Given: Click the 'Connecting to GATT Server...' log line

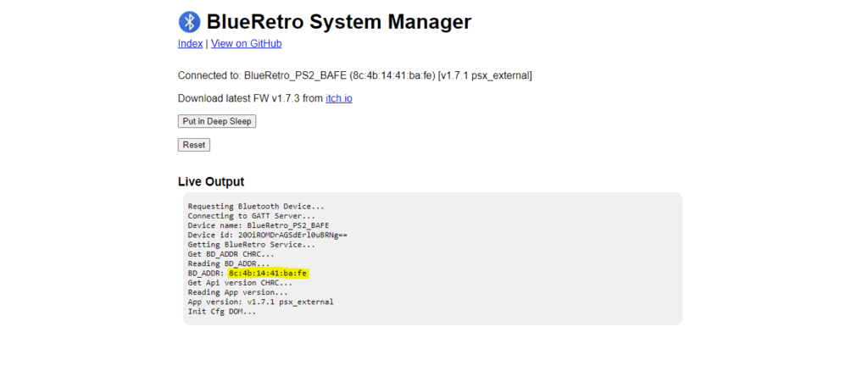Looking at the screenshot, I should coord(251,216).
